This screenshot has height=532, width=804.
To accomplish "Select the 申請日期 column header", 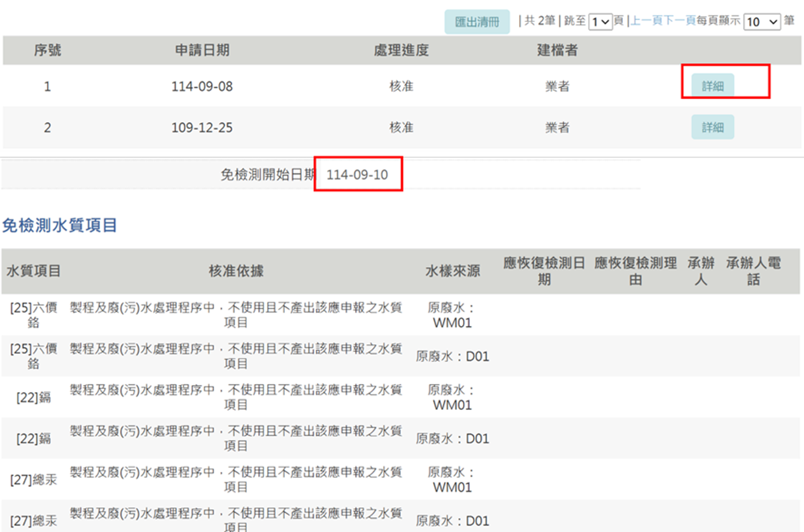I will click(x=202, y=50).
